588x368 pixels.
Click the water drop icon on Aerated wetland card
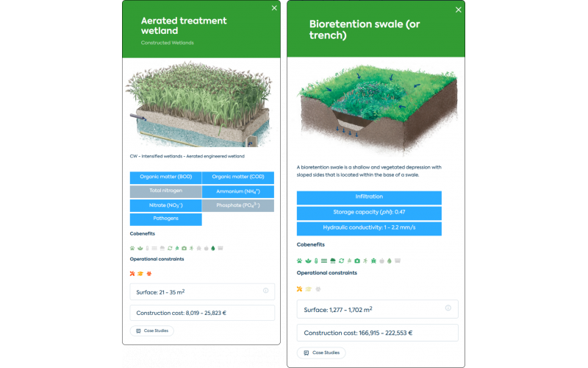[x=213, y=248]
